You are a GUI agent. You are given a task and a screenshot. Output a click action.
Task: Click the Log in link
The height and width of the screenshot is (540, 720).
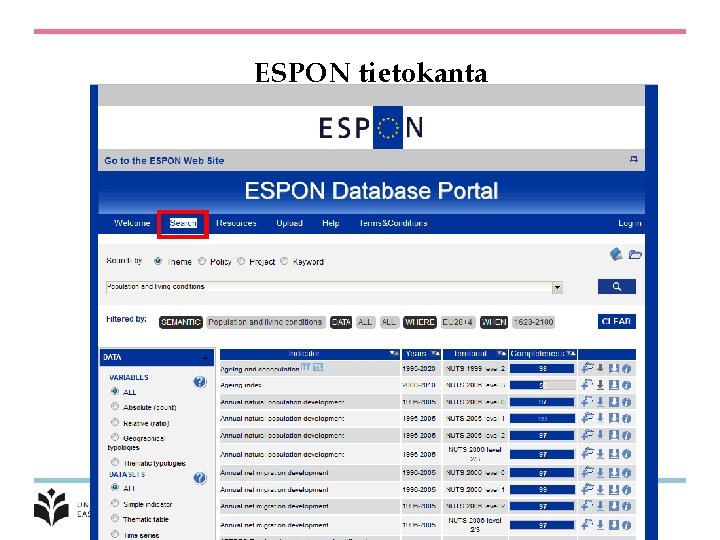pos(630,223)
